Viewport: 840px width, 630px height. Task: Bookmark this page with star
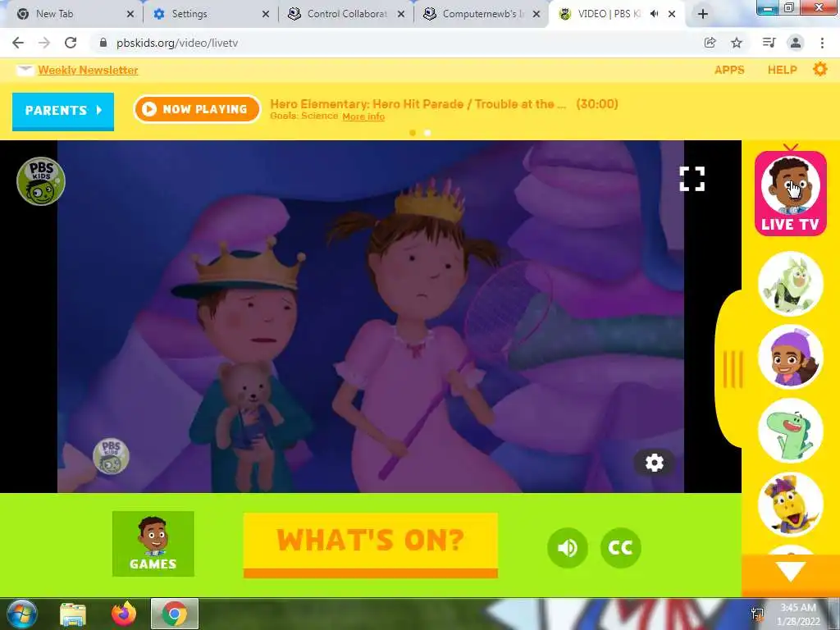737,43
